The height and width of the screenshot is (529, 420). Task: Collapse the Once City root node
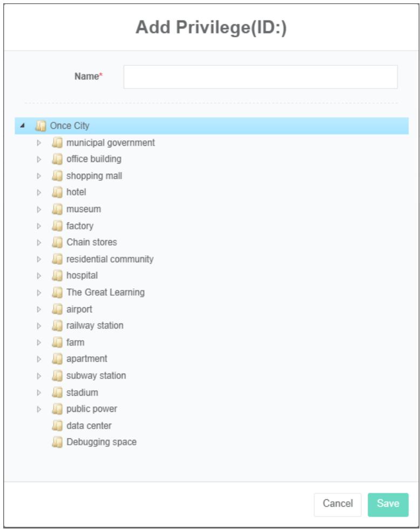[x=22, y=126]
